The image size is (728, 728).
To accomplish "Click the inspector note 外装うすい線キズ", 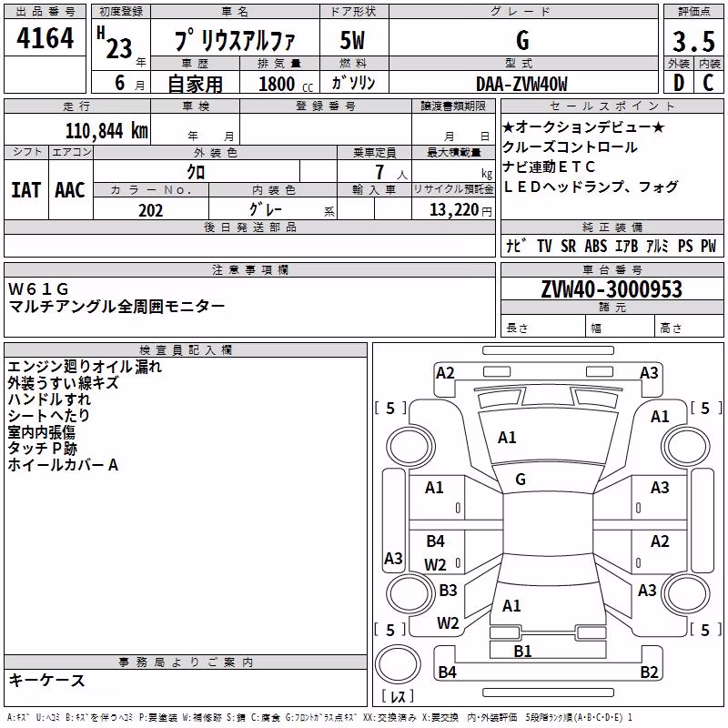I will coord(63,383).
